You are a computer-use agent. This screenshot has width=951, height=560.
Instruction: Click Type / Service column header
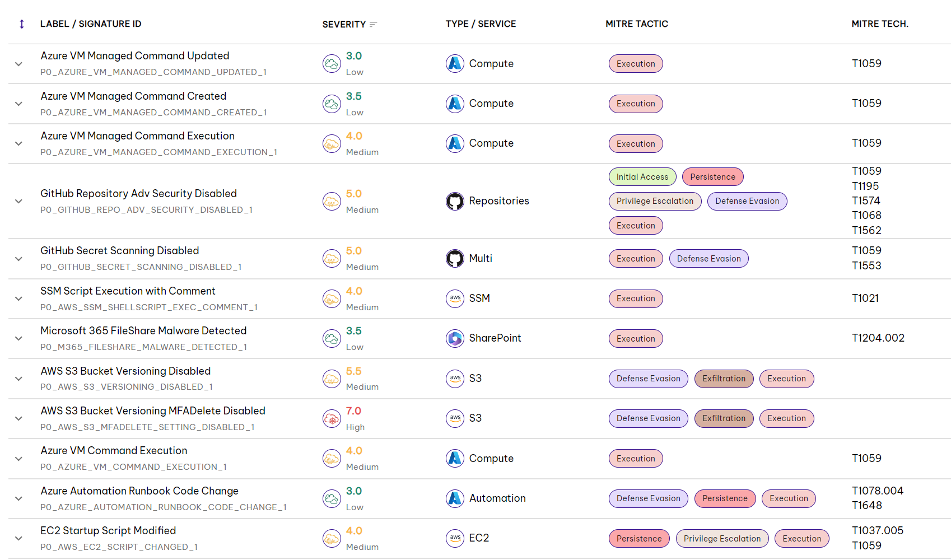click(481, 24)
